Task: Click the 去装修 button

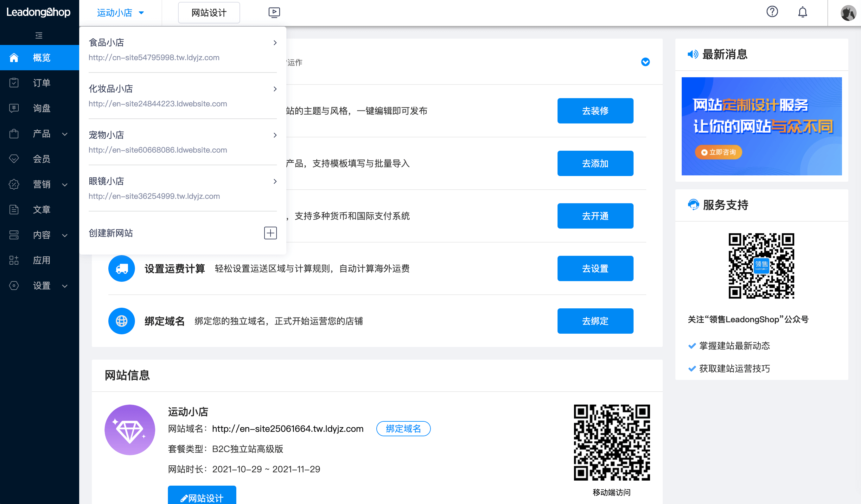Action: click(595, 110)
